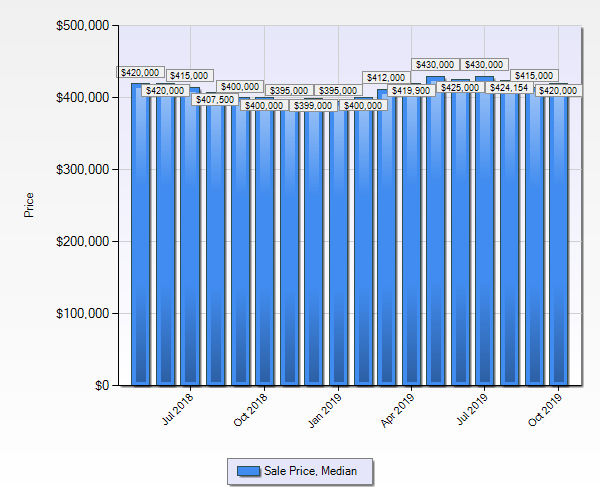Click the $0 y-axis tick label
Image resolution: width=600 pixels, height=500 pixels.
click(x=99, y=386)
